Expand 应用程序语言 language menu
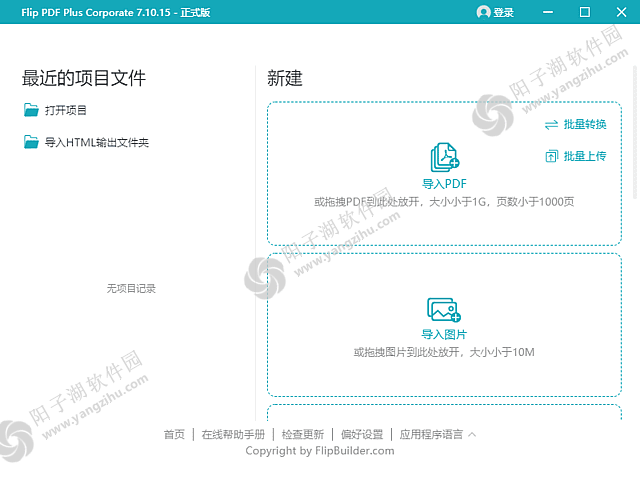Viewport: 640px width, 480px height. [x=431, y=434]
